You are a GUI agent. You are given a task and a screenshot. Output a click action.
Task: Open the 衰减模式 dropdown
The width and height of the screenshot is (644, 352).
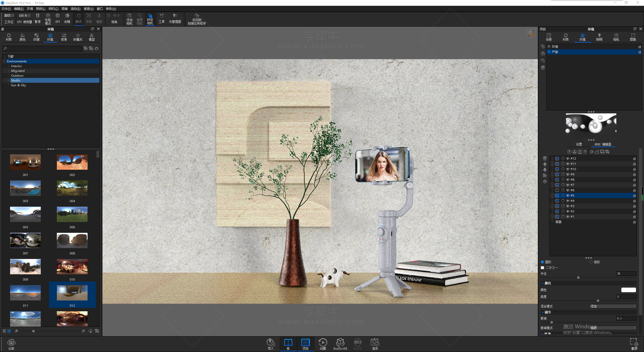613,328
